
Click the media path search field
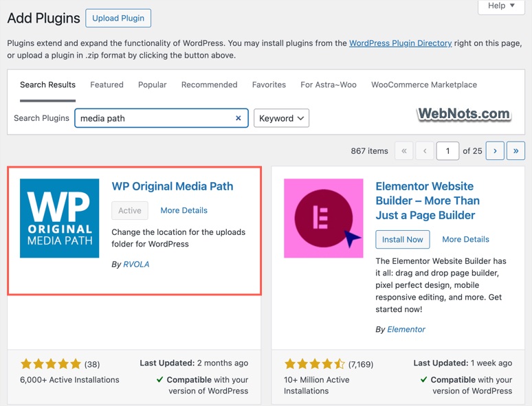click(162, 118)
